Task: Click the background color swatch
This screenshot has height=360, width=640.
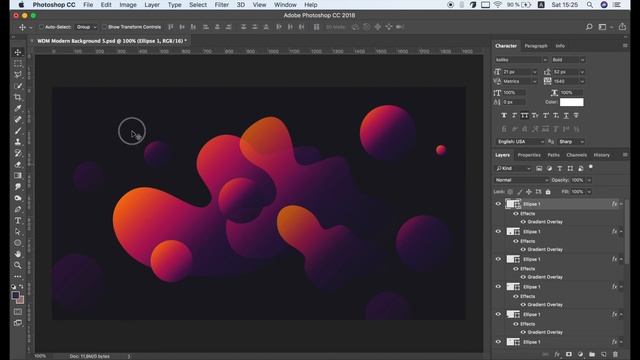Action: pyautogui.click(x=20, y=300)
